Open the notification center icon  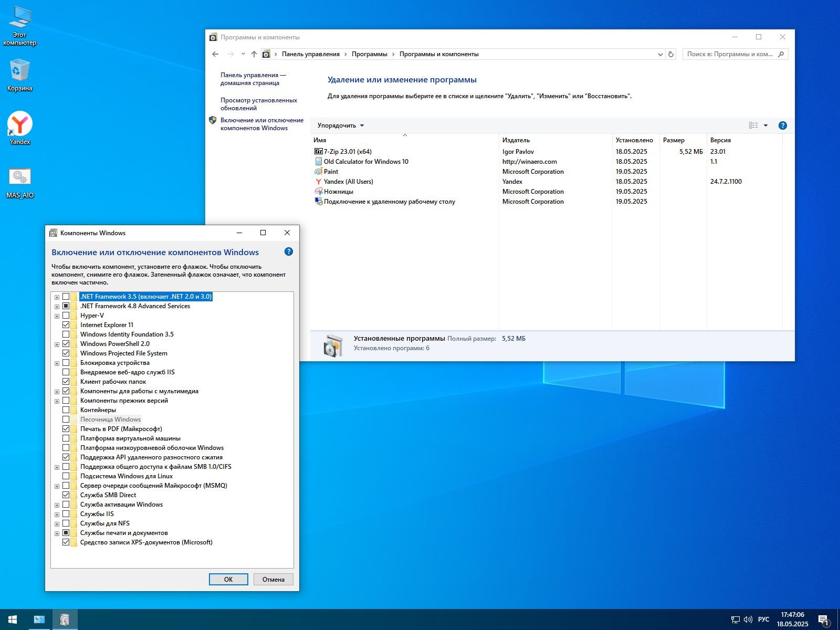point(824,620)
